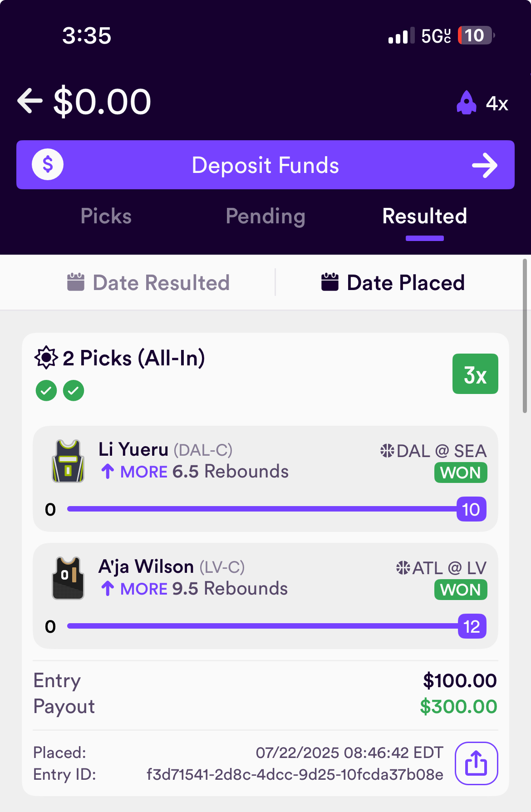The width and height of the screenshot is (531, 812).
Task: Tap the share entry icon
Action: click(x=476, y=763)
